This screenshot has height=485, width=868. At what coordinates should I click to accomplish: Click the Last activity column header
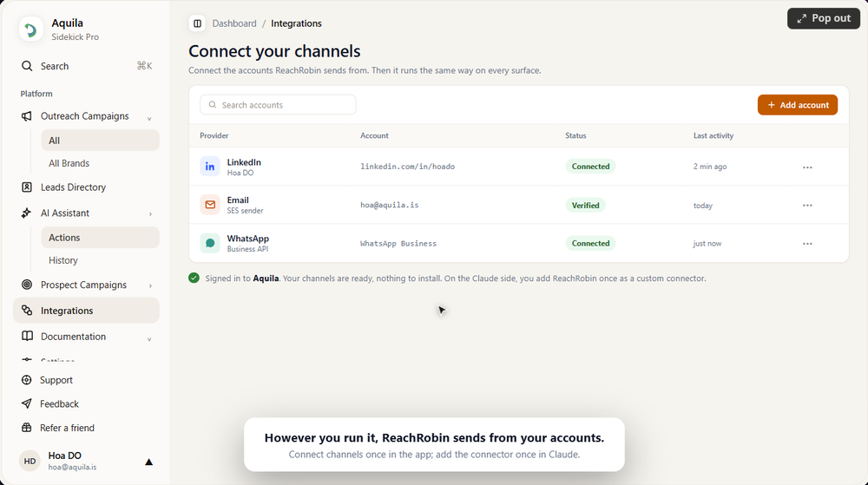coord(713,135)
